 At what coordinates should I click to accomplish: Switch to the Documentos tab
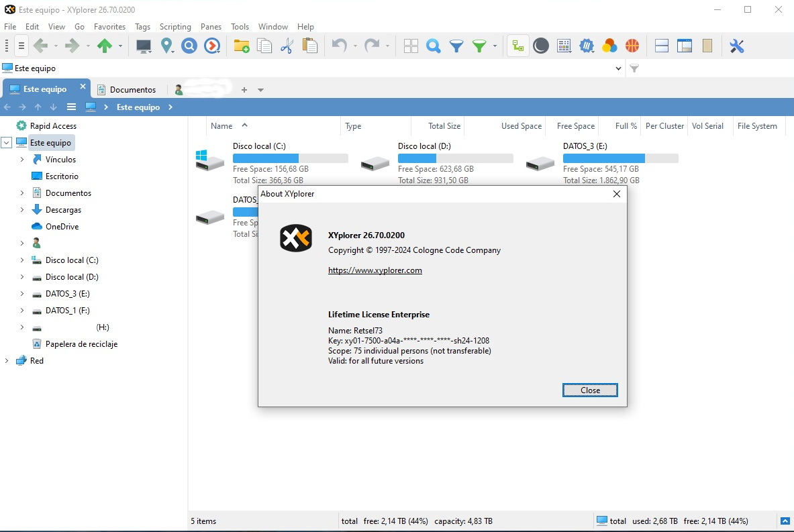[127, 90]
